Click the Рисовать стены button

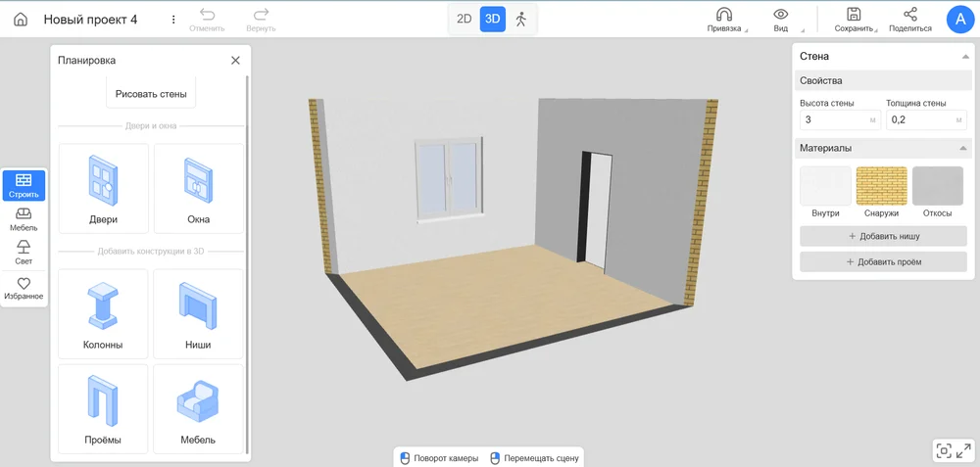click(151, 94)
